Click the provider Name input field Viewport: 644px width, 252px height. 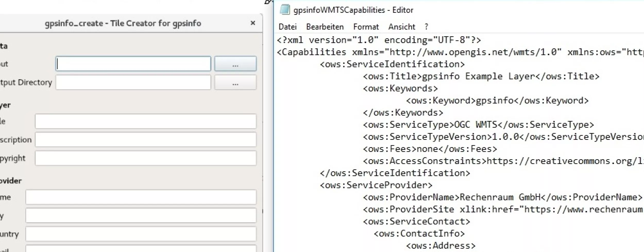(141, 197)
